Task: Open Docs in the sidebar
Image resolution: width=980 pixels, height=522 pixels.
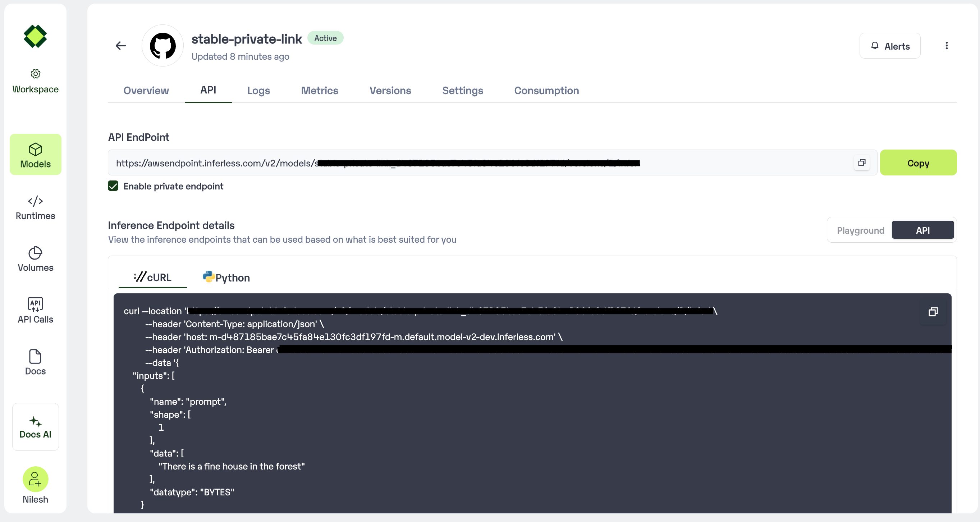Action: click(35, 362)
